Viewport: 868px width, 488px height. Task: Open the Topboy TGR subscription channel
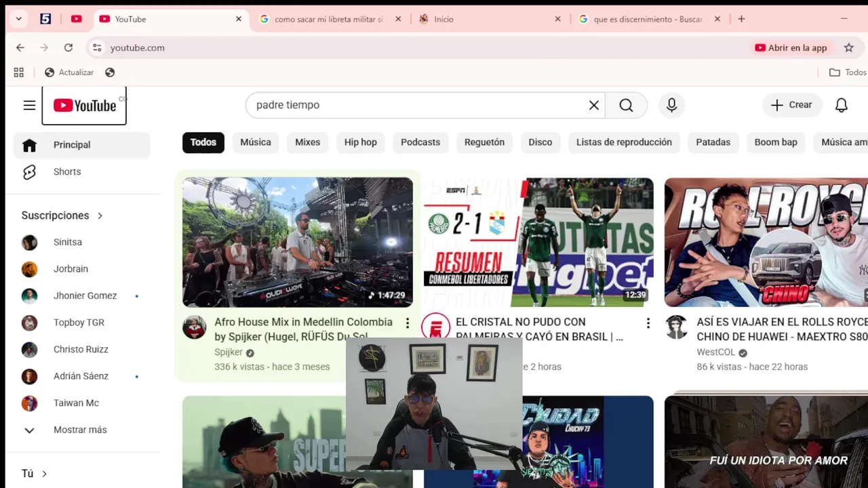(x=81, y=323)
